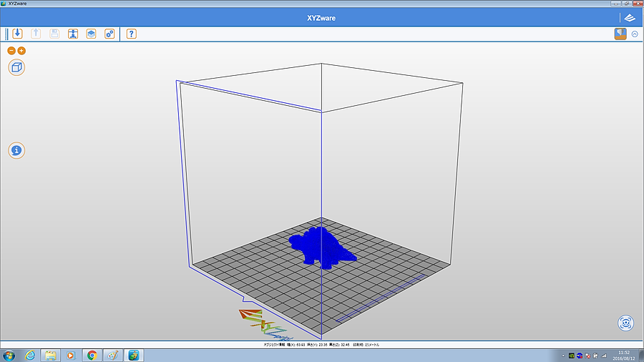Click the layered box toolbar icon
Image resolution: width=644 pixels, height=362 pixels.
click(91, 34)
